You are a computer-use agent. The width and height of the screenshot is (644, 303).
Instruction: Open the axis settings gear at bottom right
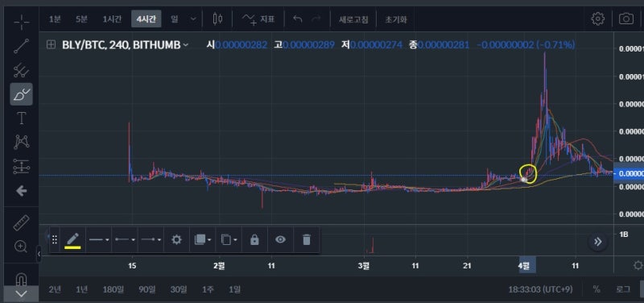tap(638, 265)
